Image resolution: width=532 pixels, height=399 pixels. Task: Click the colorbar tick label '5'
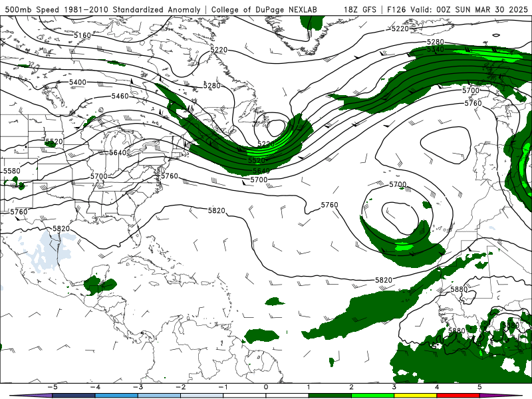tap(479, 387)
